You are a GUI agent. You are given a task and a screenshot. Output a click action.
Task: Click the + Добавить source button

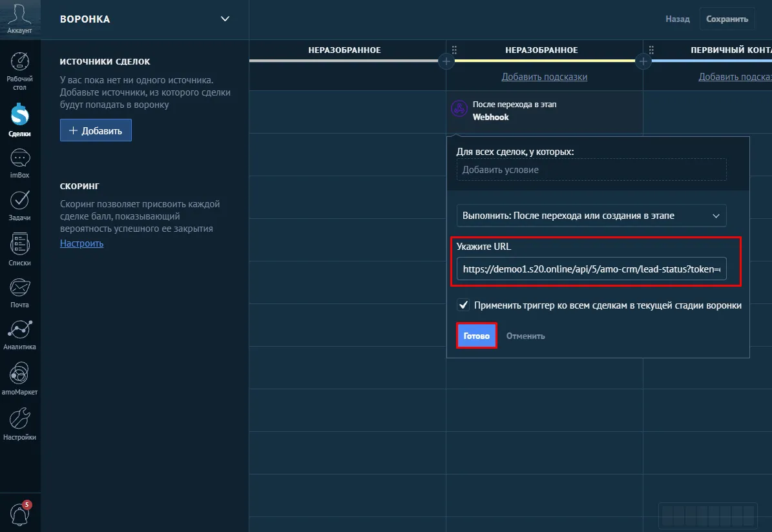96,130
